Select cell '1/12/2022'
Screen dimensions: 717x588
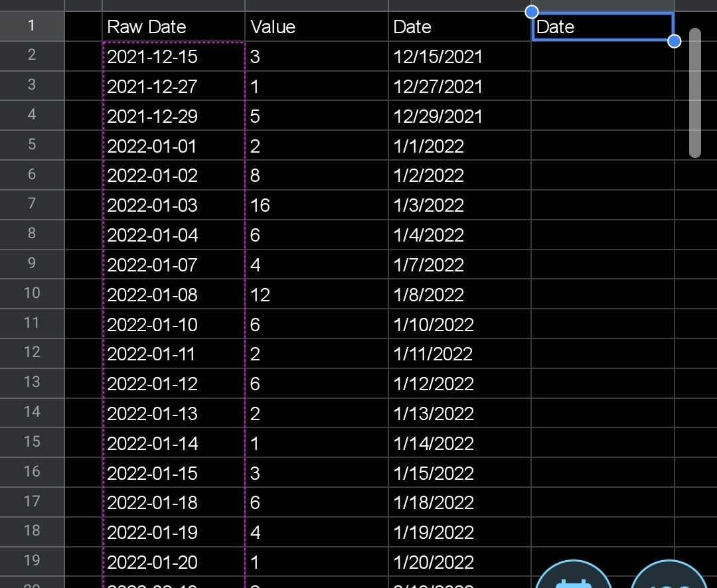459,384
